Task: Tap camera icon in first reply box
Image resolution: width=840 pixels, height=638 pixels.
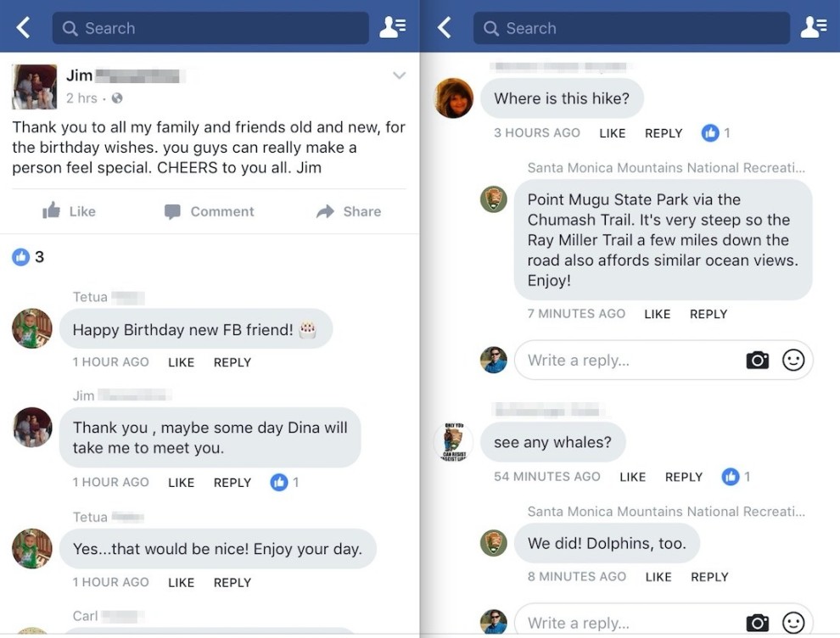Action: click(757, 361)
